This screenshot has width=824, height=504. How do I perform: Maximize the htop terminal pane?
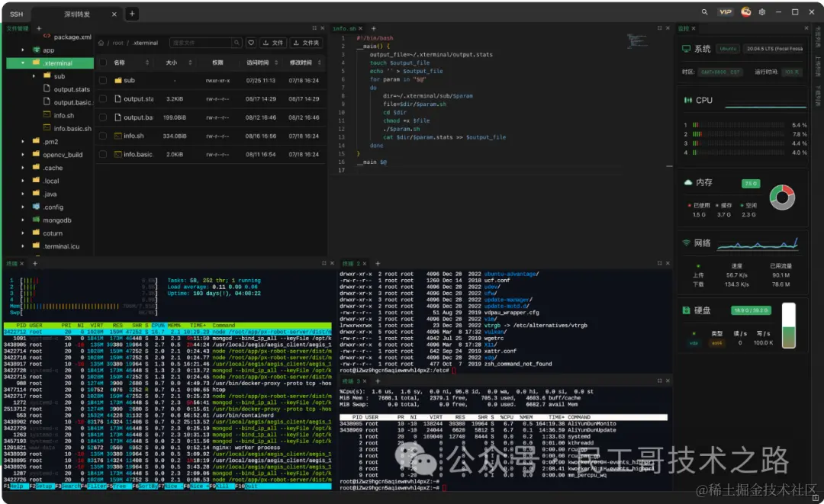[323, 264]
